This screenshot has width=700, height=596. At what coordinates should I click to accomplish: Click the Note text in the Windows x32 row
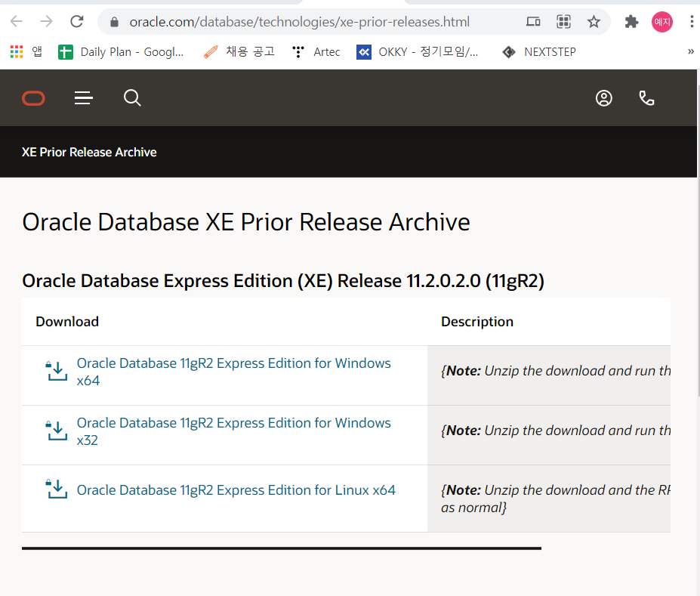click(x=556, y=431)
